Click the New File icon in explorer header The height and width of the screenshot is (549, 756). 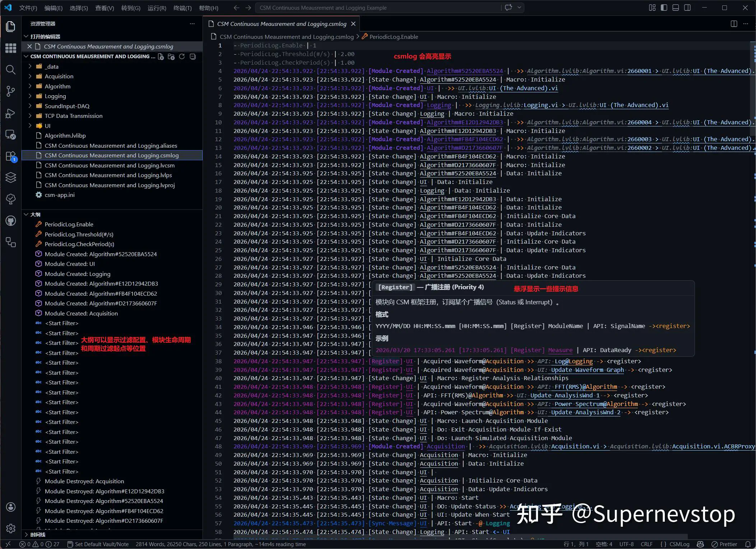(161, 56)
